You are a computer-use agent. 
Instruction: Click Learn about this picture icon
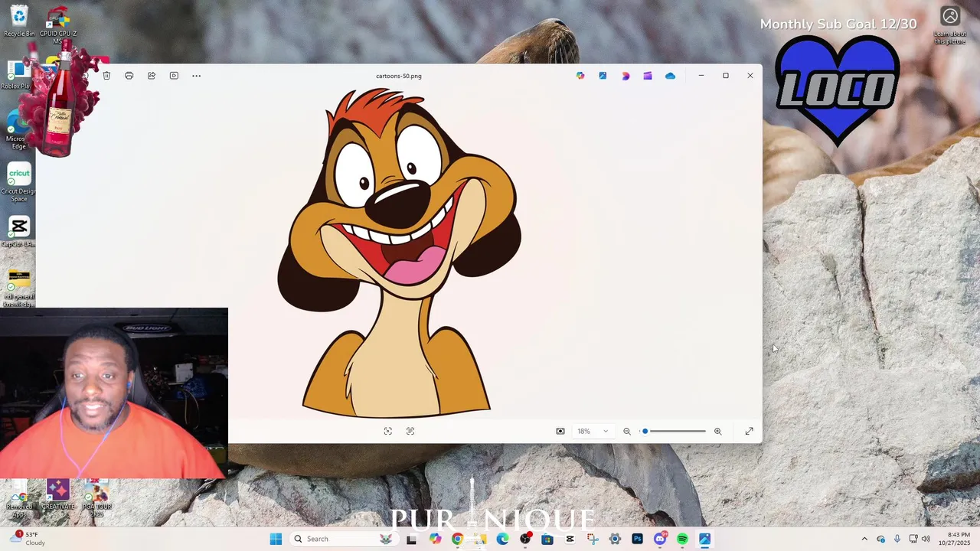tap(950, 25)
